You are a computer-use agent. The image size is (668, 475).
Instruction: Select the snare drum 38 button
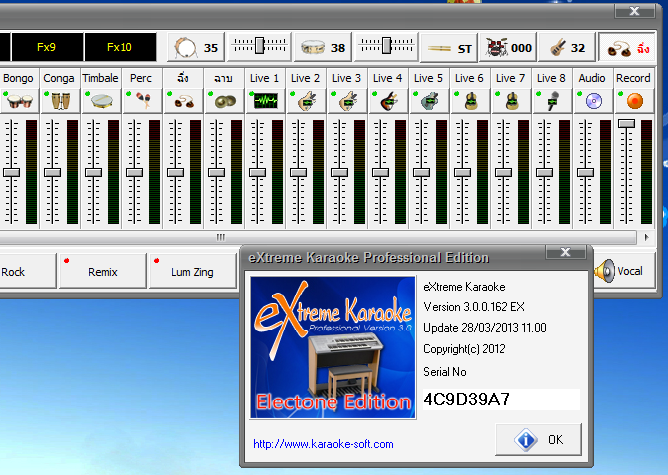point(323,47)
